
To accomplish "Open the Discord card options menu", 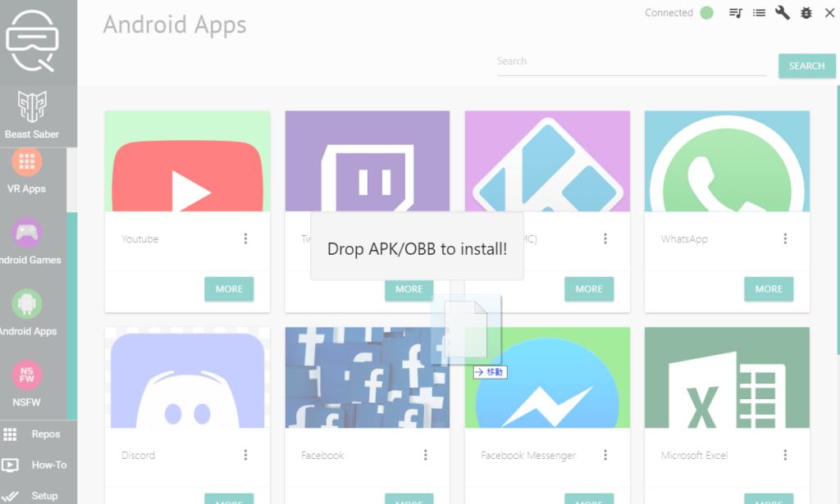I will [245, 456].
